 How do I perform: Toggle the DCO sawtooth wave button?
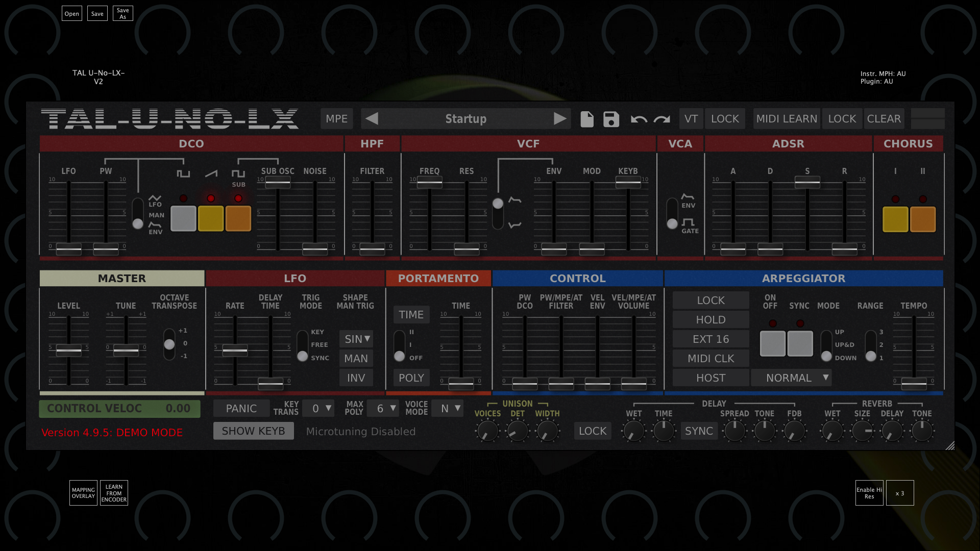click(211, 218)
